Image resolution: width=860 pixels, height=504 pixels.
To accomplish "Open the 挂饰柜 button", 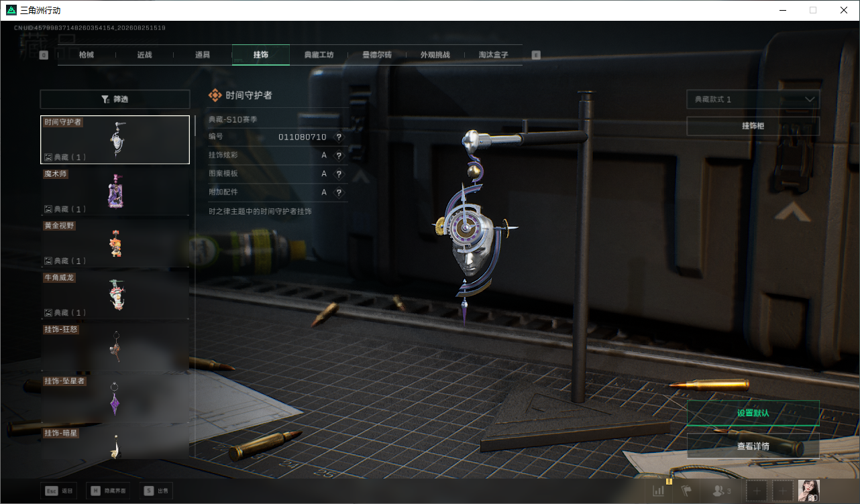I will point(753,126).
